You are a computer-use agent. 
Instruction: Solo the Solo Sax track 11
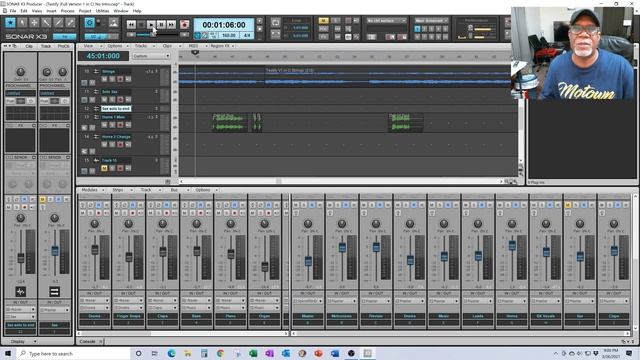coord(112,100)
